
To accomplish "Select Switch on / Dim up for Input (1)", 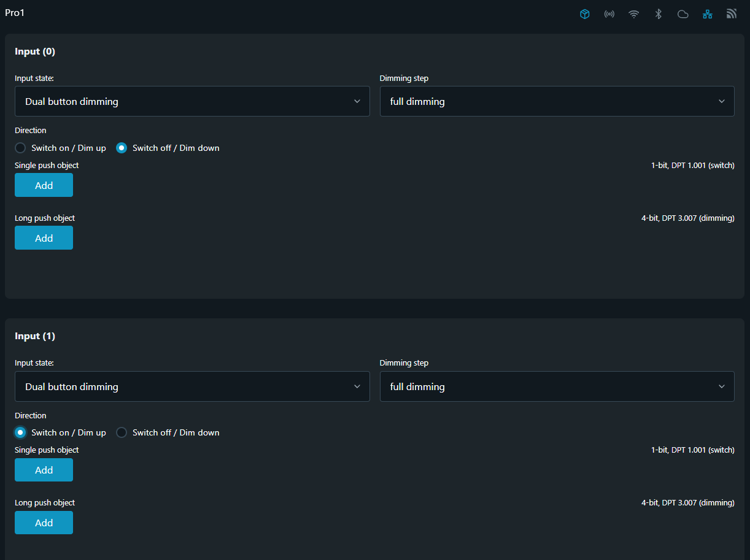I will (21, 432).
